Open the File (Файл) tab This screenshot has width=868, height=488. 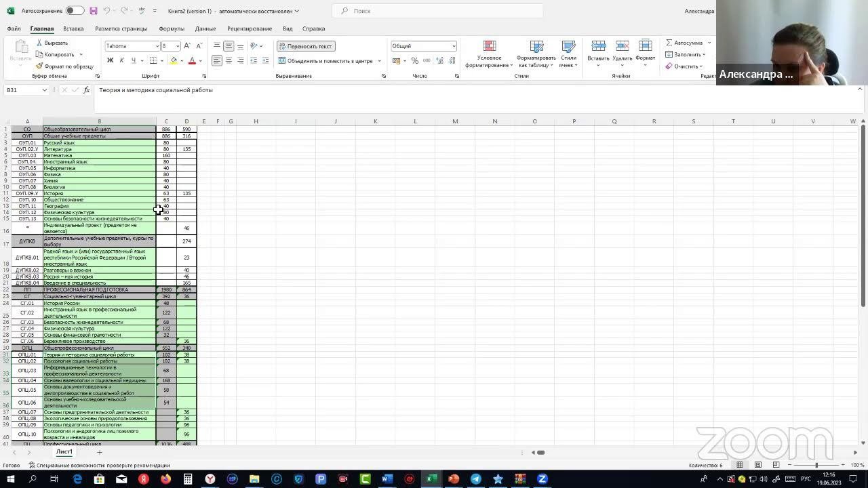pyautogui.click(x=14, y=28)
